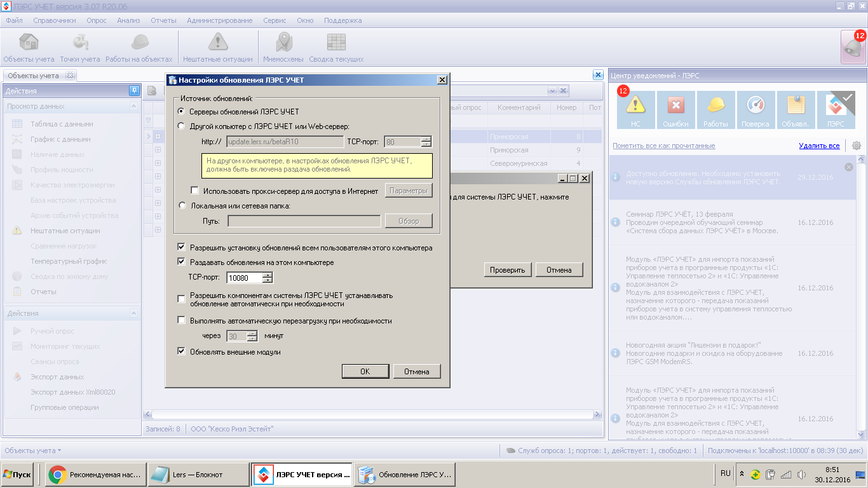868x488 pixels.
Task: Select 'Другой компьютер с ЛЭРС УЧЕТ' radio
Action: (182, 126)
